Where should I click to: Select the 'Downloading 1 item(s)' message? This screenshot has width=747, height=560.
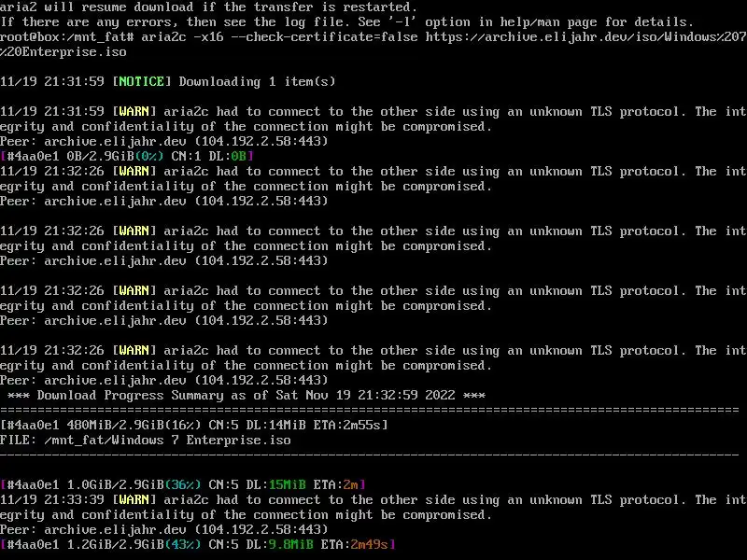(x=258, y=82)
